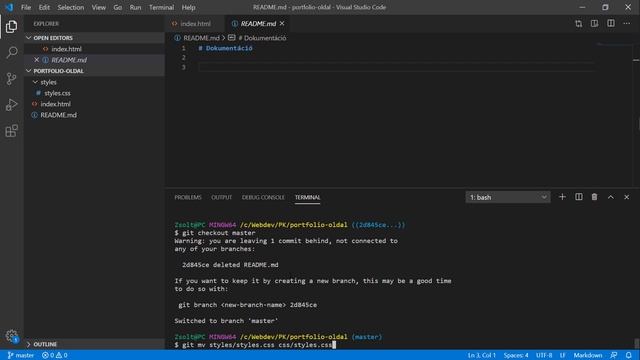
Task: Open errors and warnings count in status bar
Action: click(x=55, y=355)
